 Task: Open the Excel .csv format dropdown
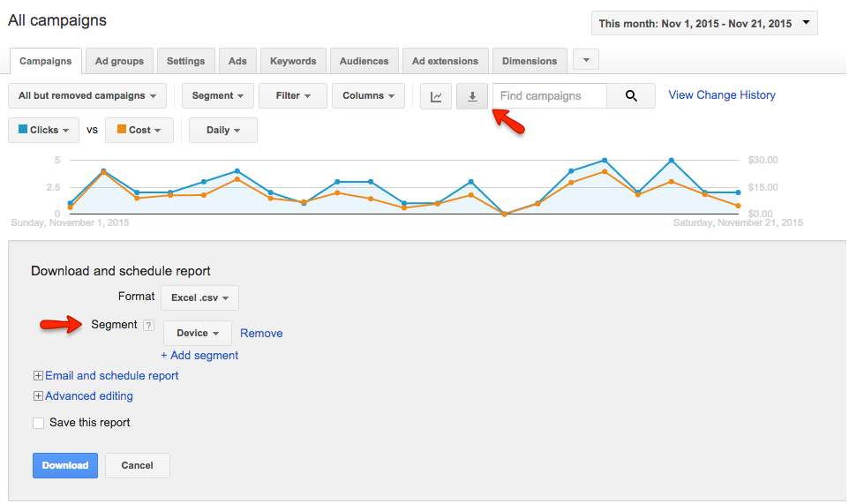point(199,298)
